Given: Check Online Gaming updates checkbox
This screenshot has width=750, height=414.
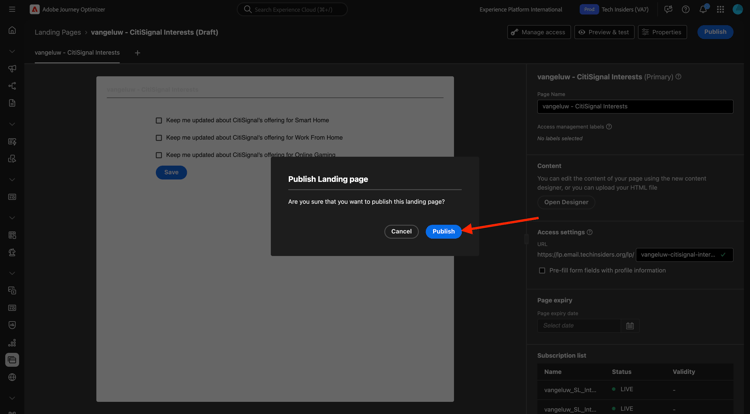Looking at the screenshot, I should click(x=159, y=155).
